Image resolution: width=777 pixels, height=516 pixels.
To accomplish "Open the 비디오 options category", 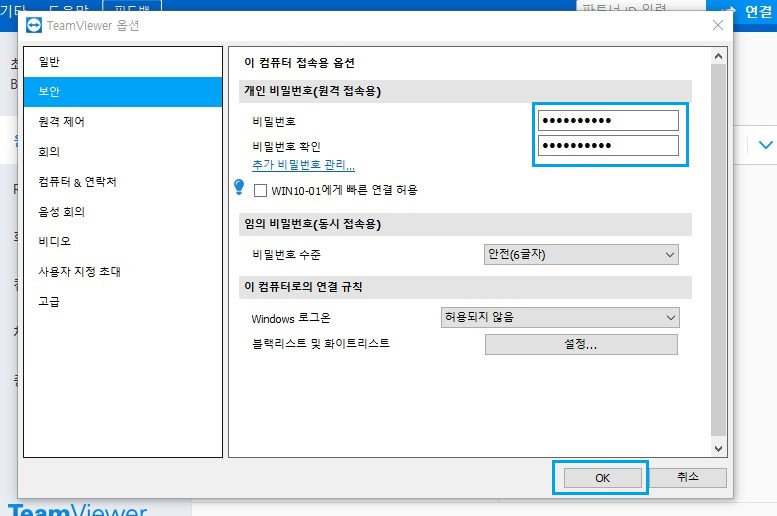I will [123, 241].
